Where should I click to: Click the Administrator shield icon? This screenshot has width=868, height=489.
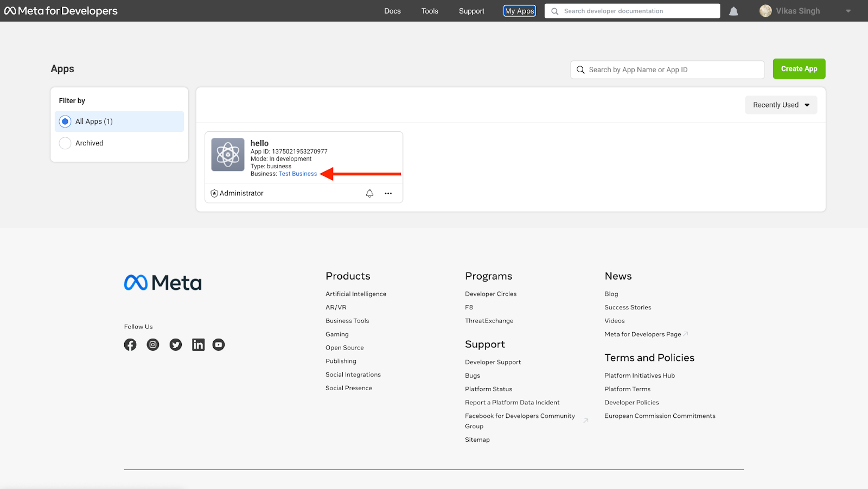point(214,193)
